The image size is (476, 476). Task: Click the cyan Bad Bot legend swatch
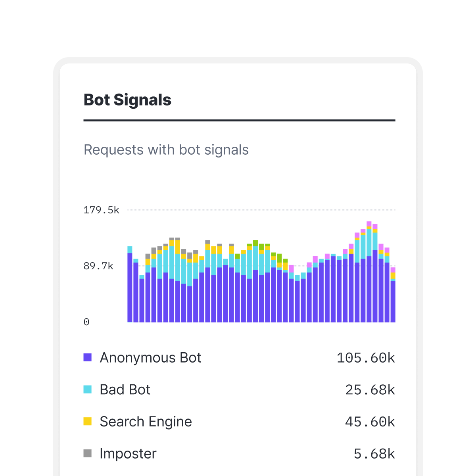click(88, 390)
